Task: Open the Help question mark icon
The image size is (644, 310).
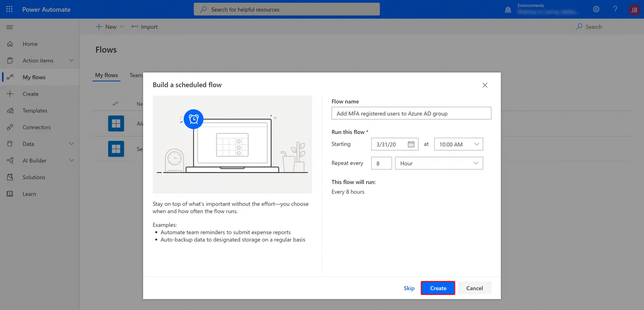Action: (615, 9)
